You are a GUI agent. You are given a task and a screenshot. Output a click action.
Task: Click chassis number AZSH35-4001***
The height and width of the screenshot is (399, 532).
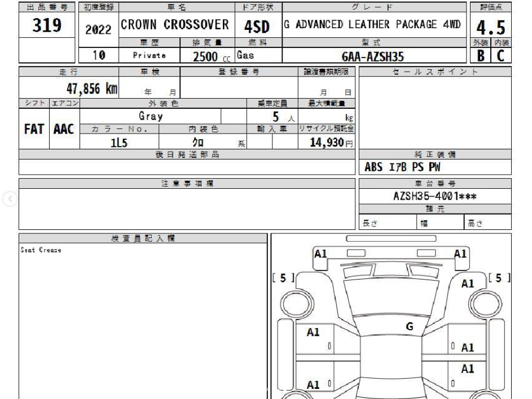(x=434, y=196)
